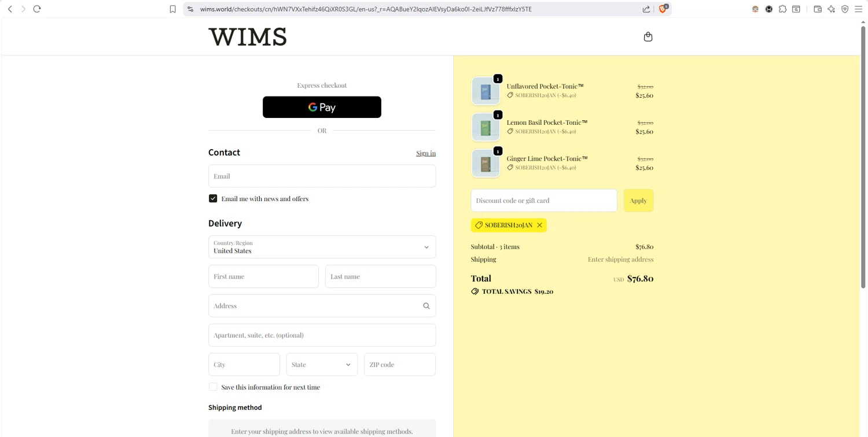Image resolution: width=868 pixels, height=437 pixels.
Task: Click the Total amount $76.80 with USD
Action: point(633,279)
